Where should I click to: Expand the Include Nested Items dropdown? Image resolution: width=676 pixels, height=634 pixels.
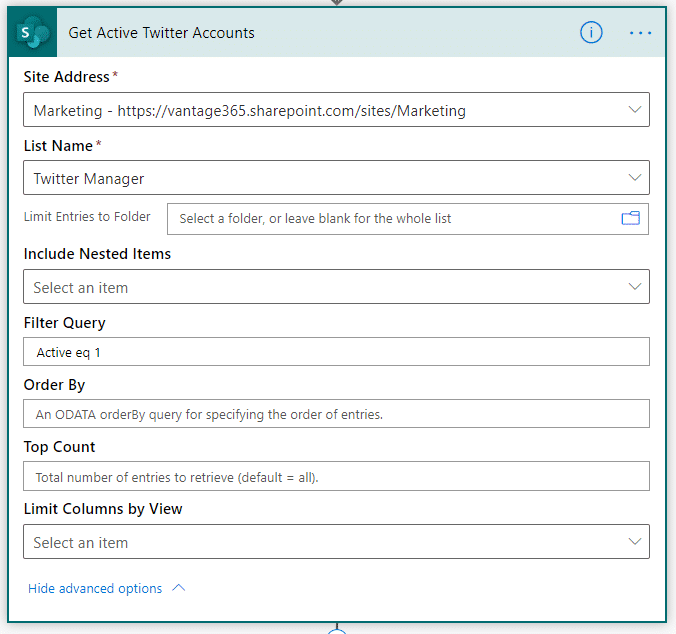click(x=635, y=287)
